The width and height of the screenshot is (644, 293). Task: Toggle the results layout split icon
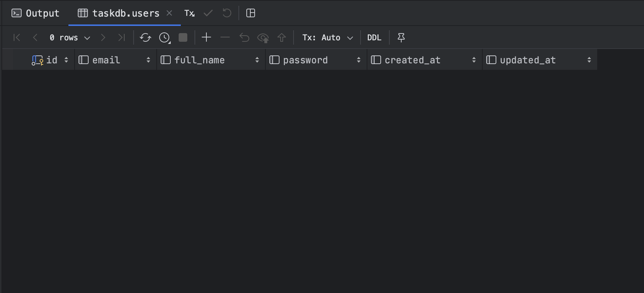pos(251,13)
